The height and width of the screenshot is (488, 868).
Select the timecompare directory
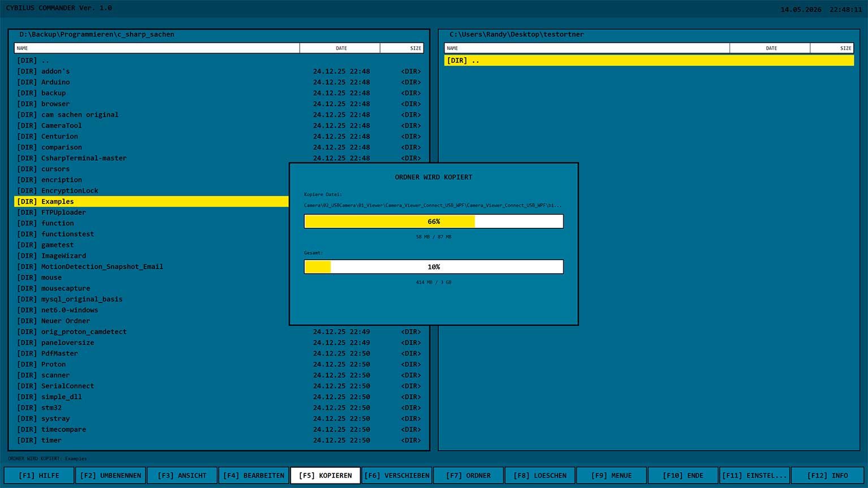click(219, 430)
